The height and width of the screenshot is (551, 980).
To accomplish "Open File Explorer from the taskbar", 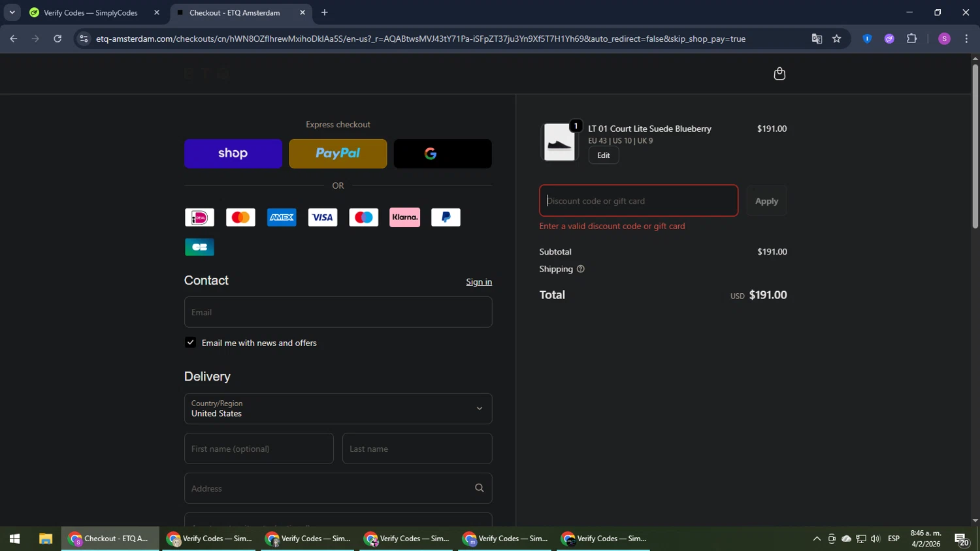I will tap(45, 539).
